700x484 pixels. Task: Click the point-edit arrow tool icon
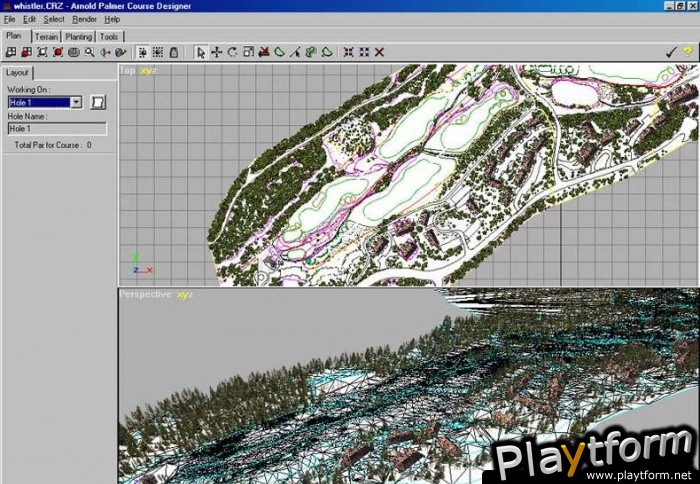[x=295, y=52]
